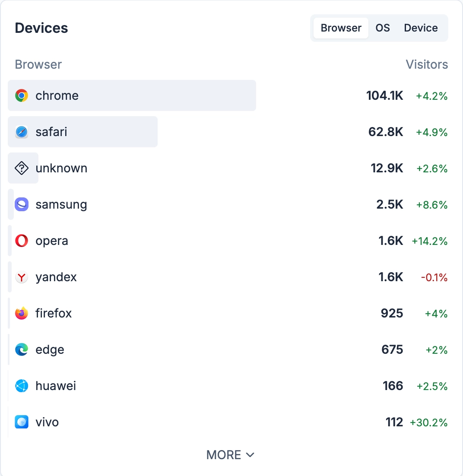
Task: Click the Samsung Internet browser icon
Action: (x=21, y=204)
